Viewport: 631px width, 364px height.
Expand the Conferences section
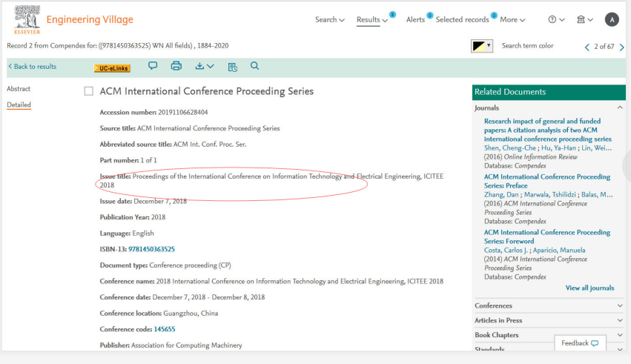[x=620, y=305]
